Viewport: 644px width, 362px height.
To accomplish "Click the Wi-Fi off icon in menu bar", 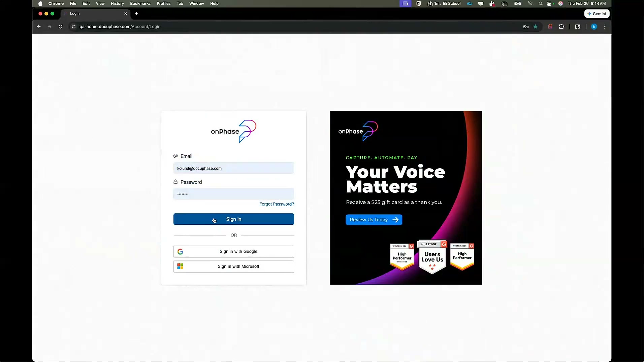I will 530,4.
